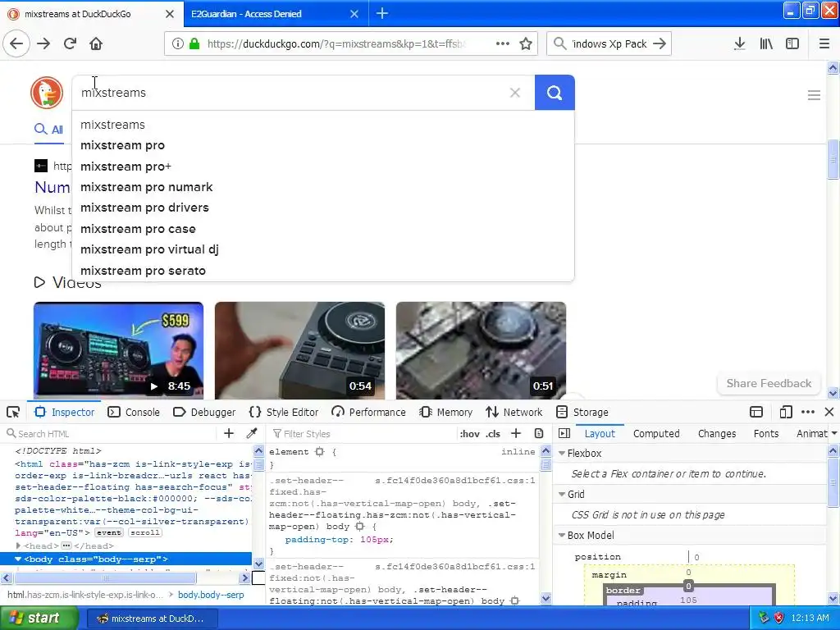The width and height of the screenshot is (840, 630).
Task: Click the browser Back arrow button
Action: 16,44
